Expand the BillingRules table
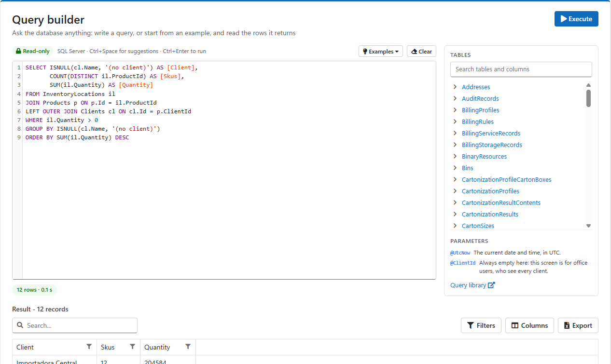 click(x=455, y=121)
